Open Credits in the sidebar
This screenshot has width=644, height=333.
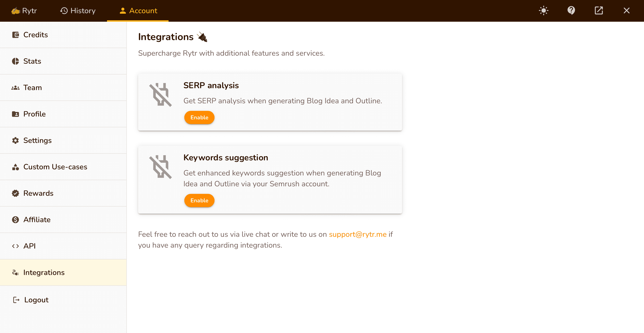click(x=36, y=35)
